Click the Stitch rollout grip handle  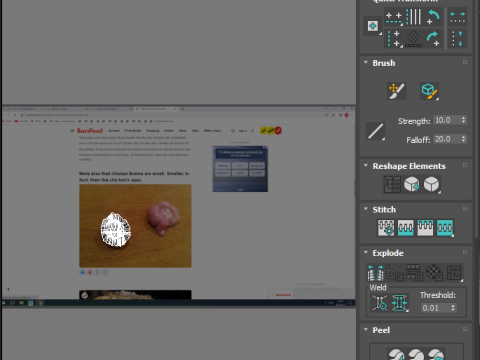point(465,209)
